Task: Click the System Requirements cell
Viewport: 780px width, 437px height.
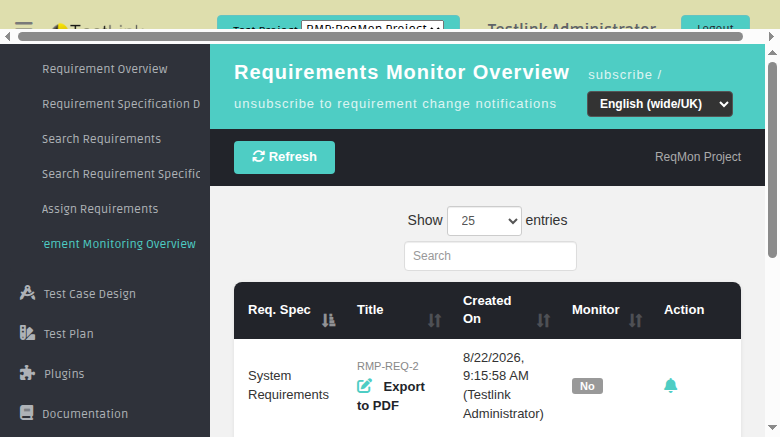Action: click(289, 385)
